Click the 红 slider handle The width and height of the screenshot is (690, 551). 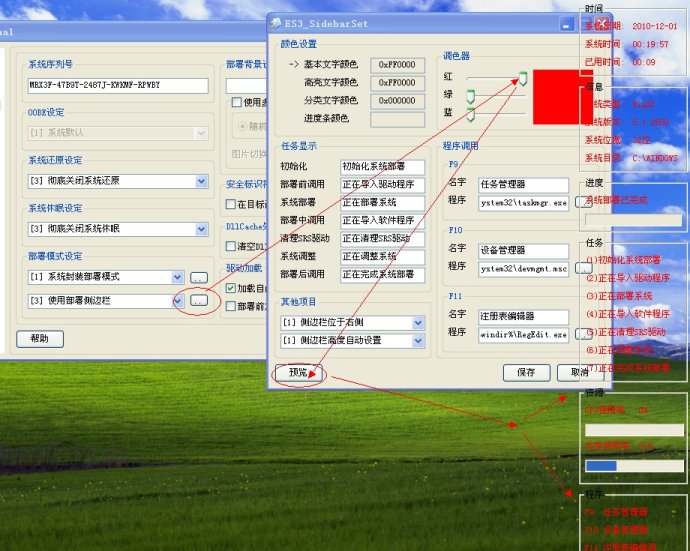click(x=523, y=78)
